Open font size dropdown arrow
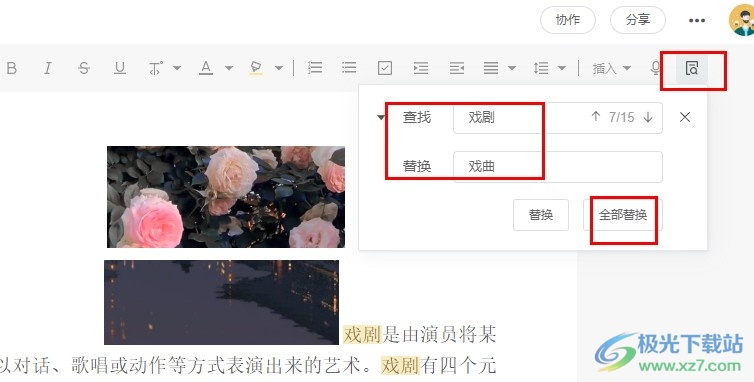The width and height of the screenshot is (754, 382). (x=176, y=68)
